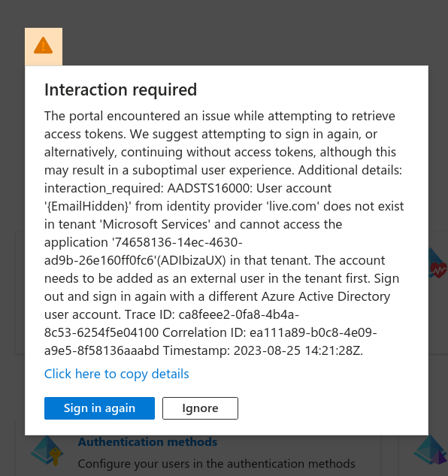Click here to copy details link
The width and height of the screenshot is (448, 476).
[117, 374]
